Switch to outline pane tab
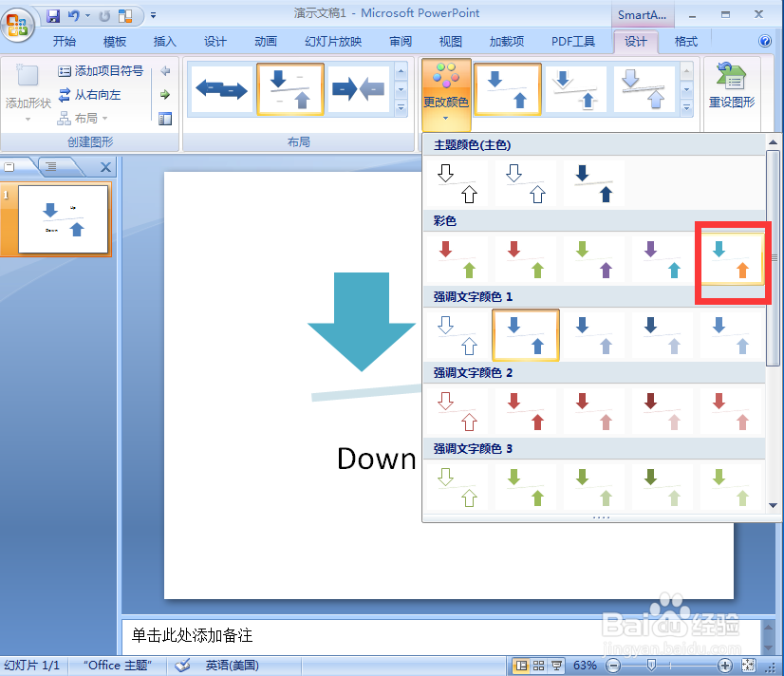Image resolution: width=784 pixels, height=676 pixels. pos(52,167)
